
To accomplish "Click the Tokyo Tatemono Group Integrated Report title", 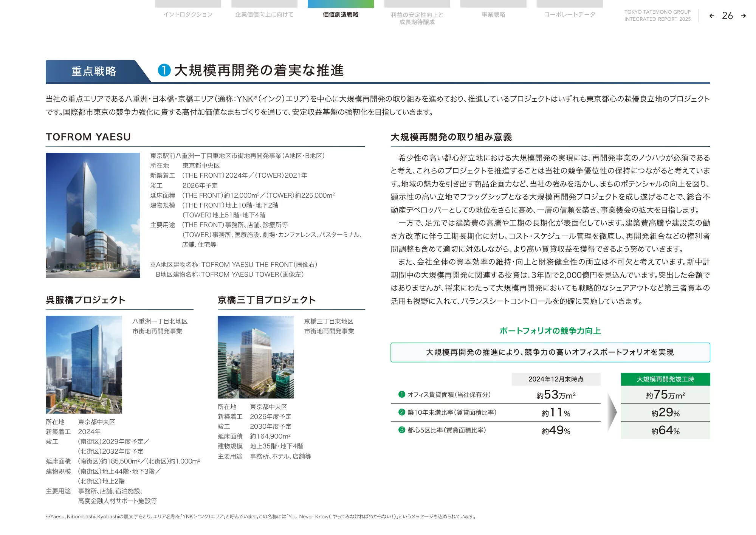I will pyautogui.click(x=657, y=16).
